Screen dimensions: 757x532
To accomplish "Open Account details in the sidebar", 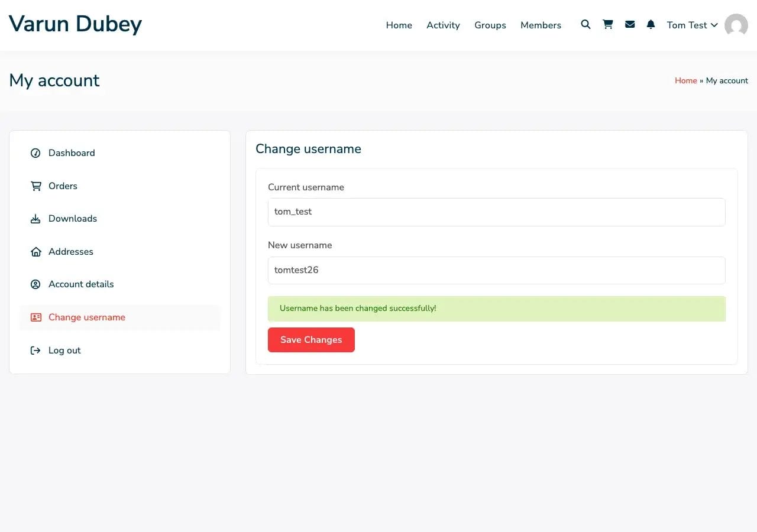I will tap(81, 284).
